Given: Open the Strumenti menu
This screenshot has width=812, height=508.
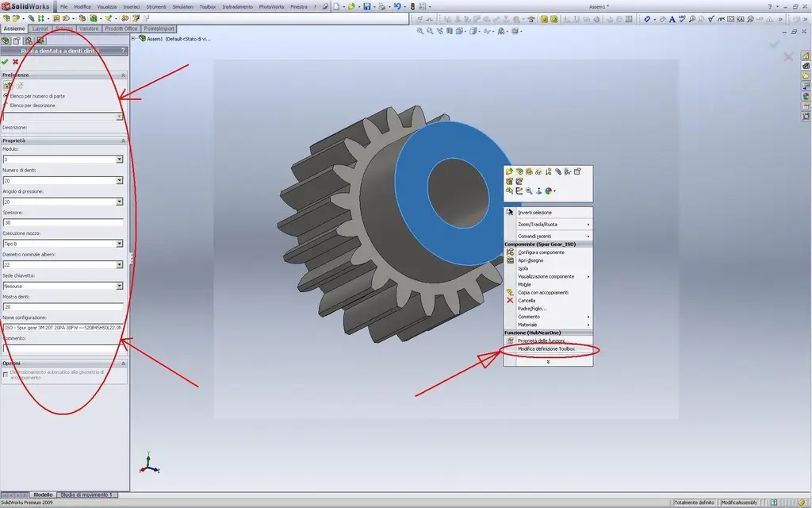Looking at the screenshot, I should 156,6.
